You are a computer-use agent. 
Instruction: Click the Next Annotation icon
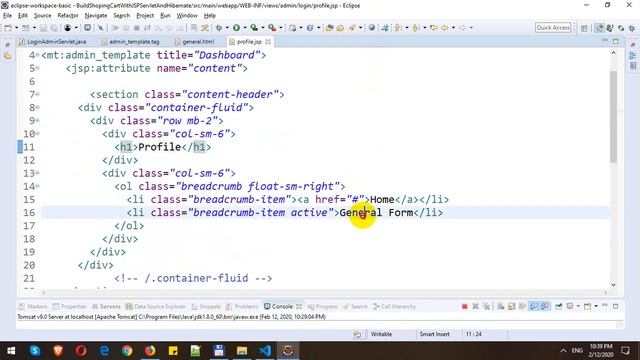pos(398,28)
